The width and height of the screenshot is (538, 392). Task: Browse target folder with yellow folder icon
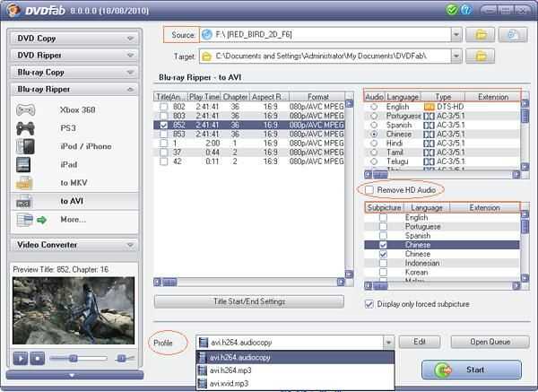point(480,56)
